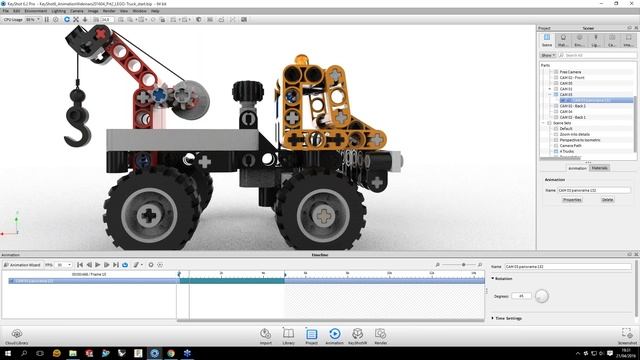640x360 pixels.
Task: Click the scene search field
Action: coord(599,55)
